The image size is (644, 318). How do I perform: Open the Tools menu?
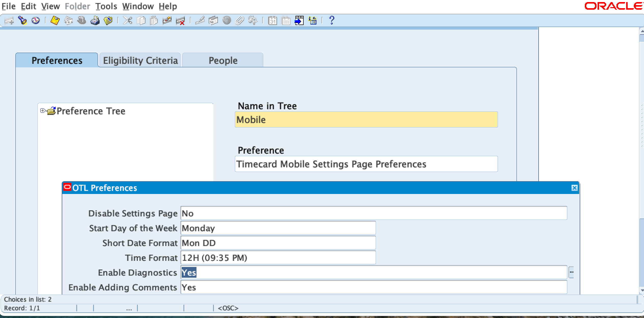pyautogui.click(x=106, y=6)
